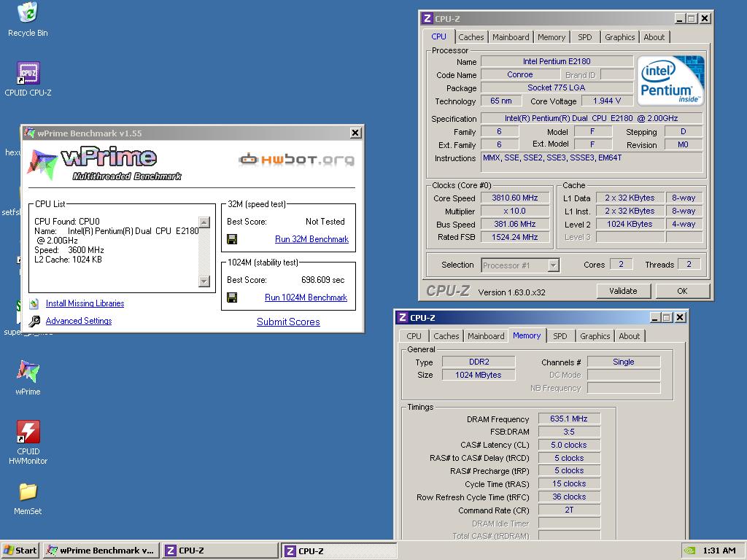Open About tab in upper CPU-Z

pos(654,37)
